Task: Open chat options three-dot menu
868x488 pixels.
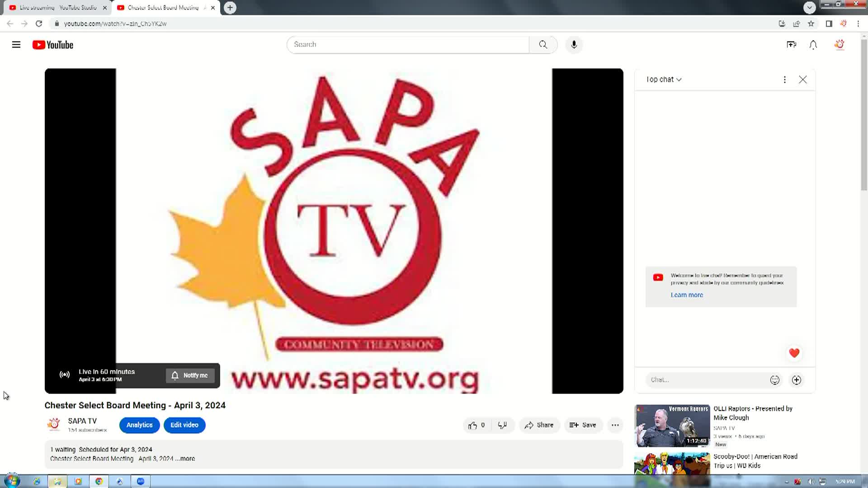Action: [784, 80]
